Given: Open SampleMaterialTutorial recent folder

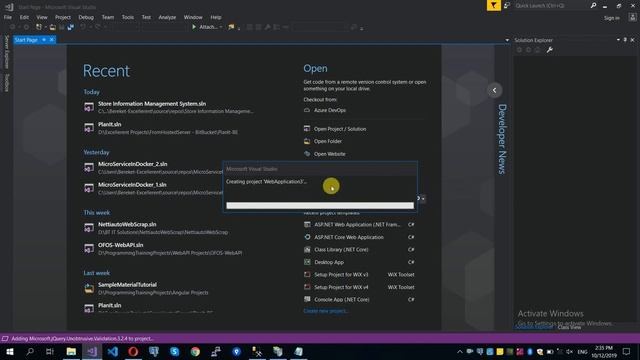Looking at the screenshot, I should click(x=127, y=284).
